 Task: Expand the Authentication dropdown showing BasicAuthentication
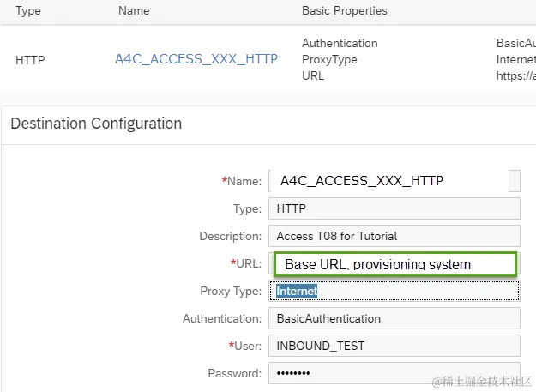coord(394,318)
